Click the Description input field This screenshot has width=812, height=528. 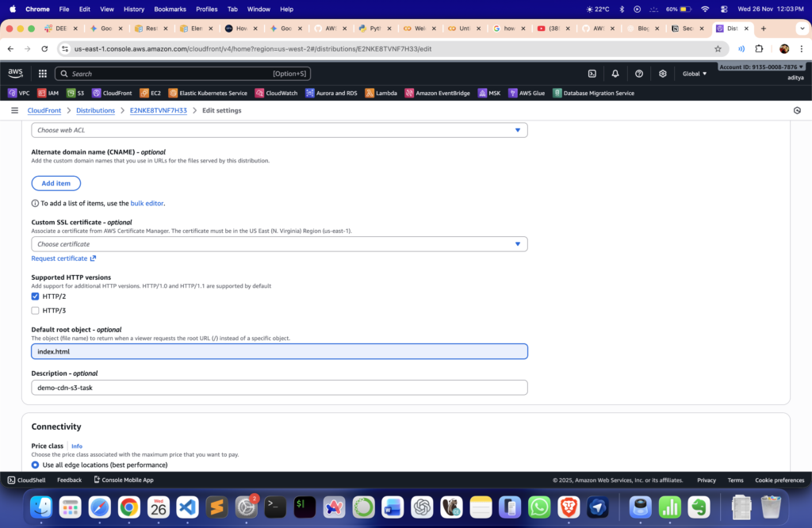pyautogui.click(x=279, y=388)
